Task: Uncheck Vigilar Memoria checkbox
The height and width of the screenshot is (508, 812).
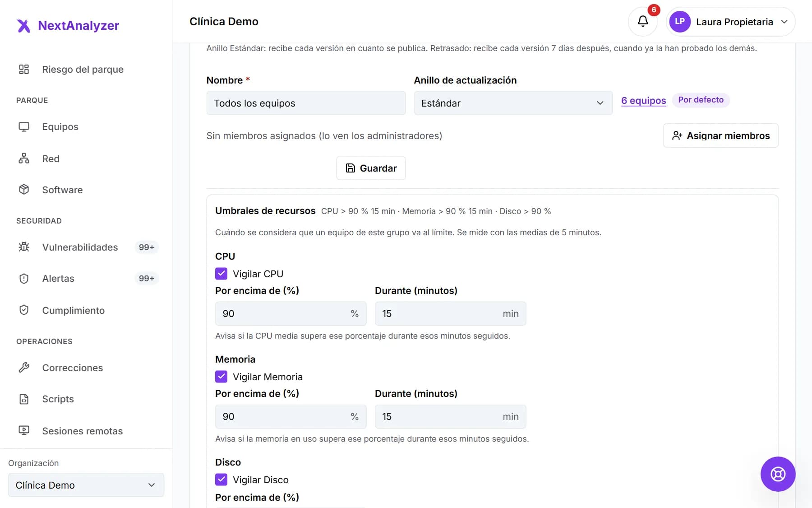Action: tap(221, 377)
